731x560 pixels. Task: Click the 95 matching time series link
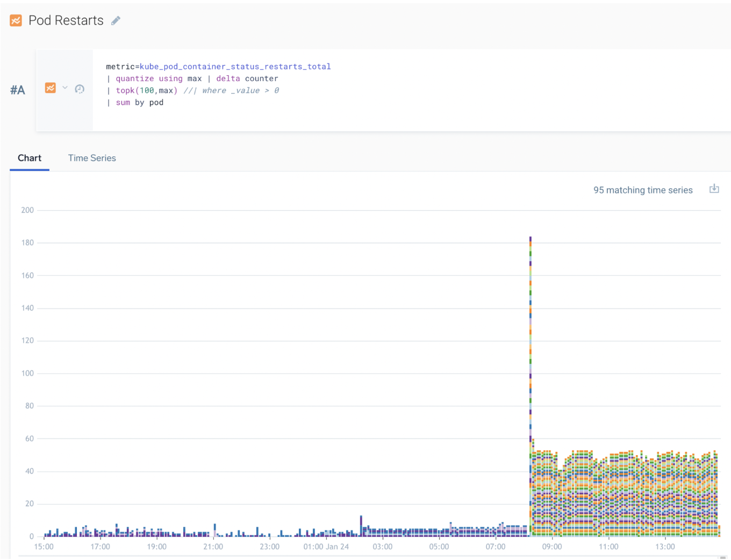(x=643, y=190)
